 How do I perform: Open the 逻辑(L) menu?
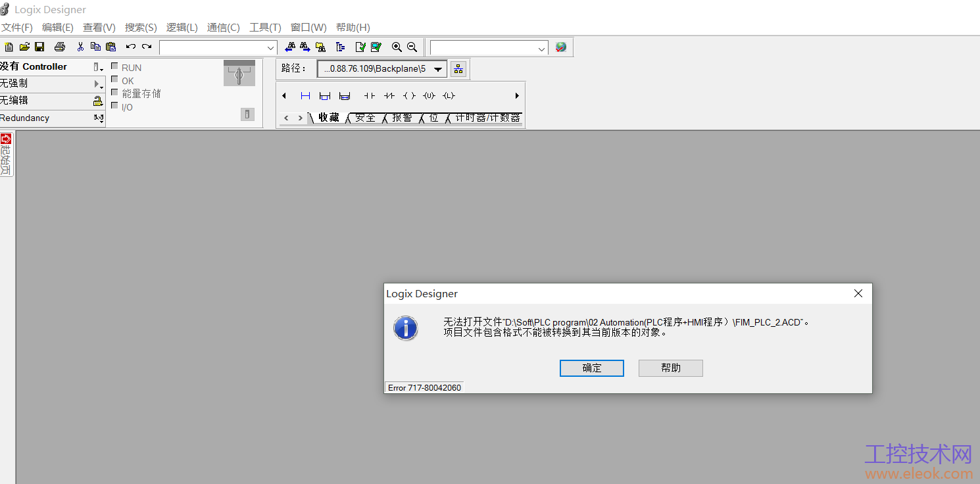(182, 28)
